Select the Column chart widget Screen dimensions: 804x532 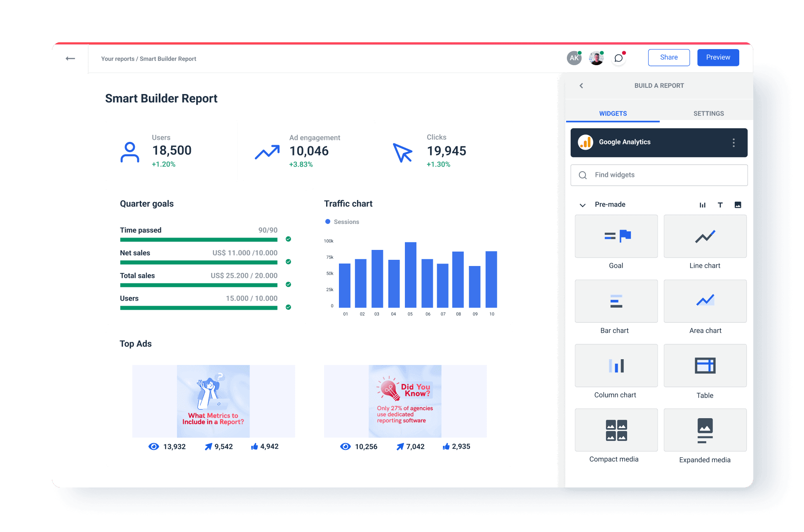point(616,365)
